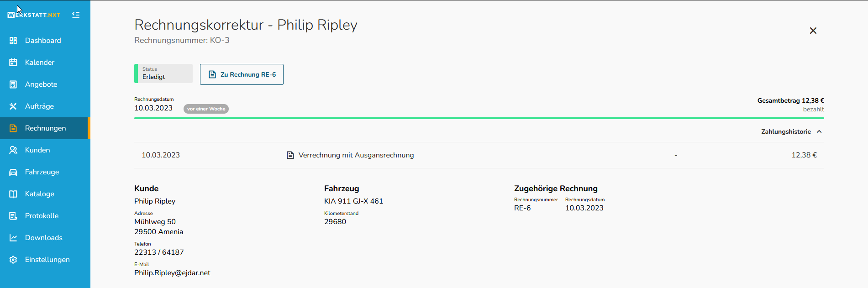Click the Downloads chart icon
868x288 pixels.
13,238
